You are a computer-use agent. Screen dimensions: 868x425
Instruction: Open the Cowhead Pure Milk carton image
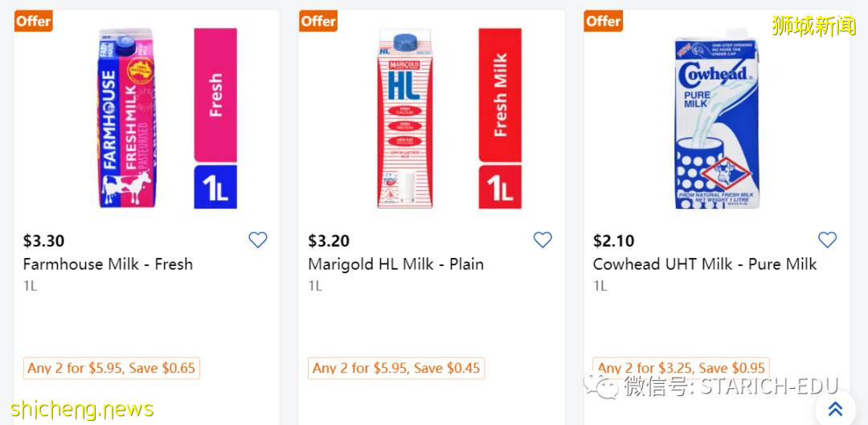click(x=716, y=121)
